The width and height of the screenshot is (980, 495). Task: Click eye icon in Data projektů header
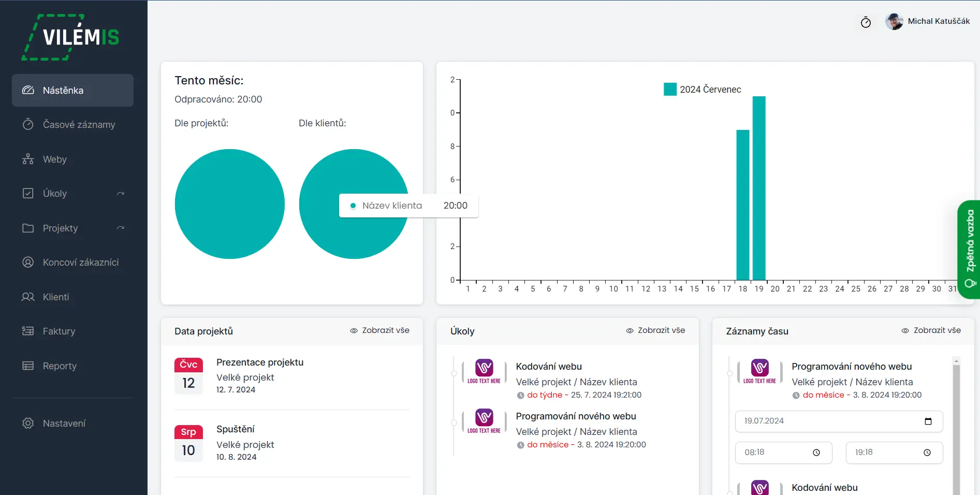354,330
